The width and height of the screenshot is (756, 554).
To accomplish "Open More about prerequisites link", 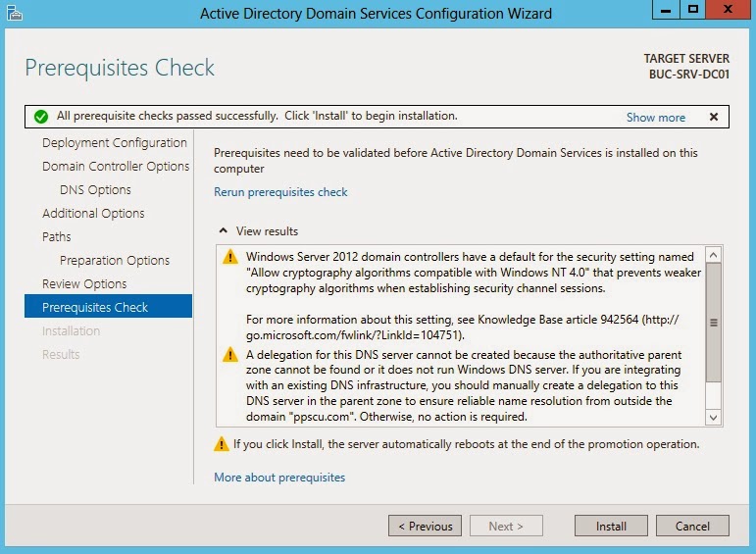I will pyautogui.click(x=279, y=478).
